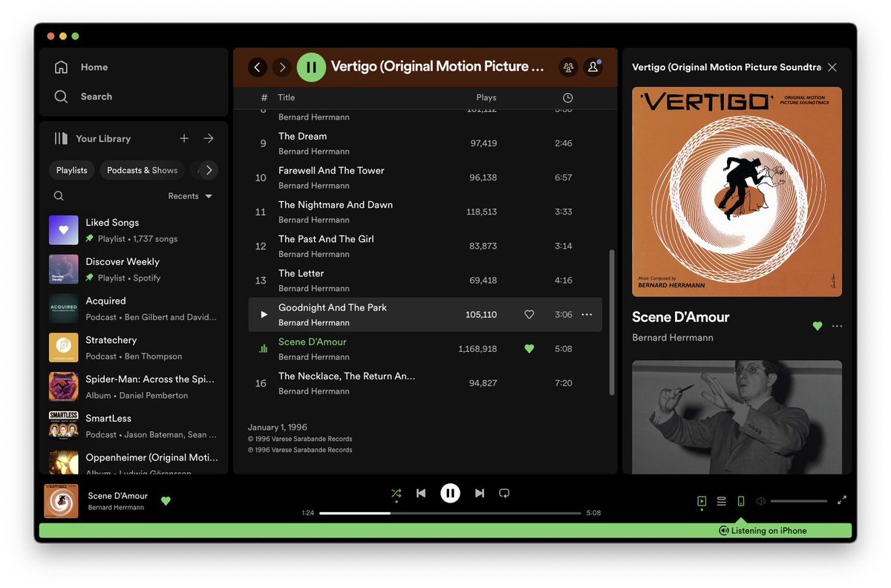
Task: Open Search in sidebar
Action: [83, 97]
